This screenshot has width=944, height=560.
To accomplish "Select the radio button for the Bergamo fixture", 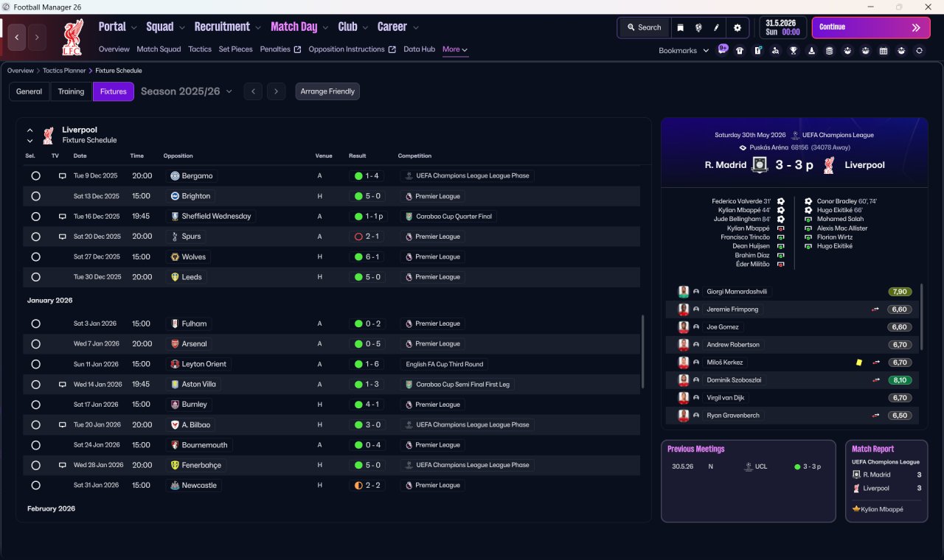I will point(35,176).
